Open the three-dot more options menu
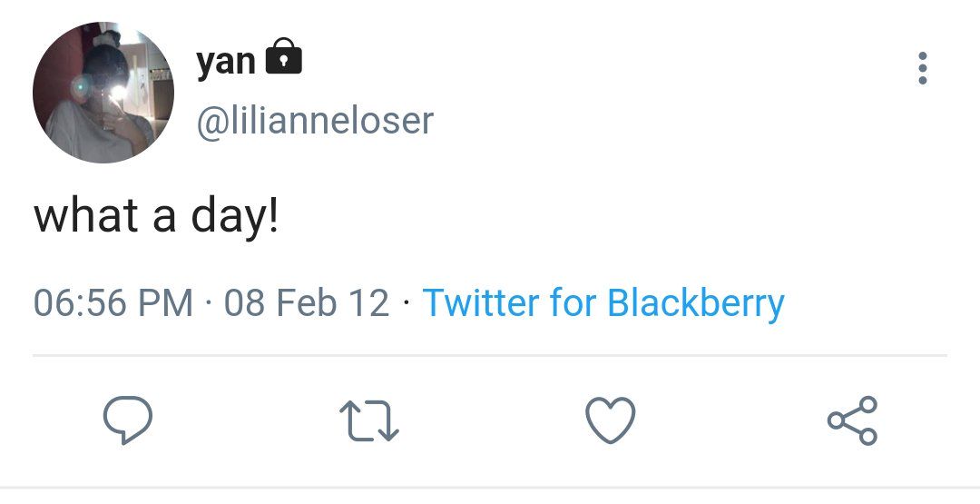 pyautogui.click(x=922, y=68)
